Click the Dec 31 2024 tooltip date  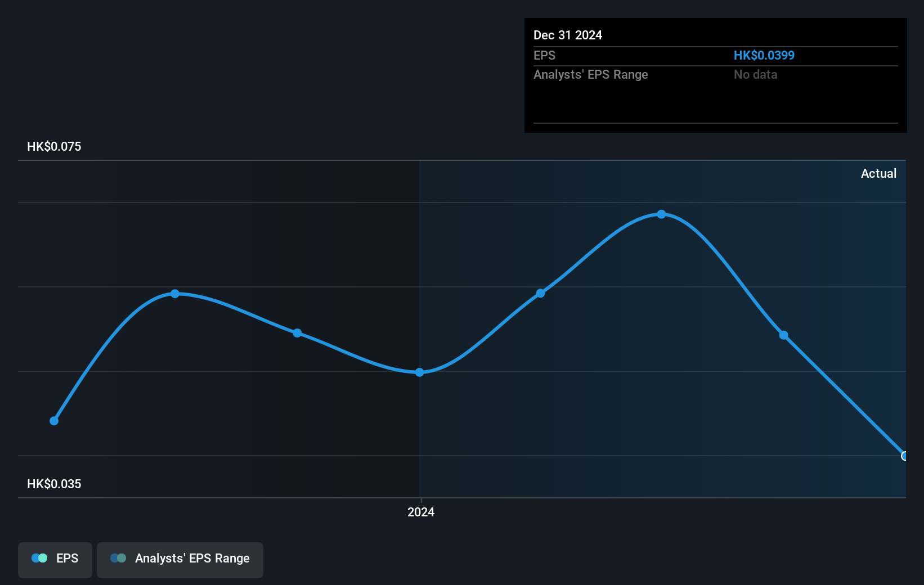tap(568, 35)
